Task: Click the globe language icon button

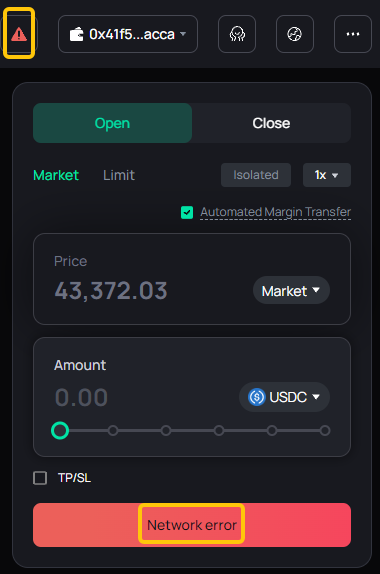Action: [295, 34]
